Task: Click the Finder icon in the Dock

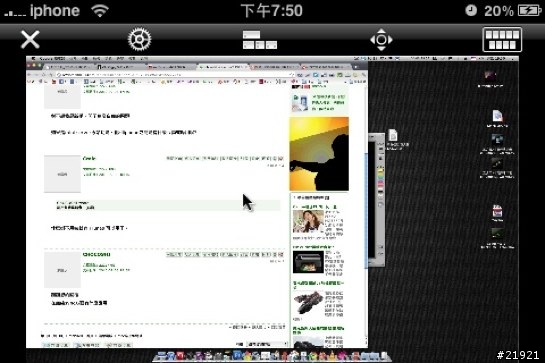Action: [x=162, y=356]
